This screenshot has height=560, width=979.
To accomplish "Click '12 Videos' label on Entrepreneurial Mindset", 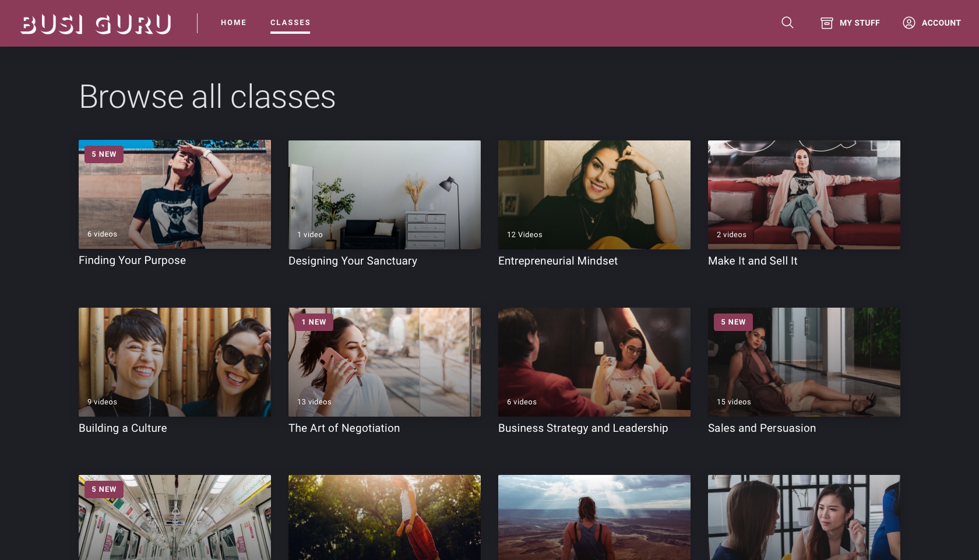I will [524, 235].
